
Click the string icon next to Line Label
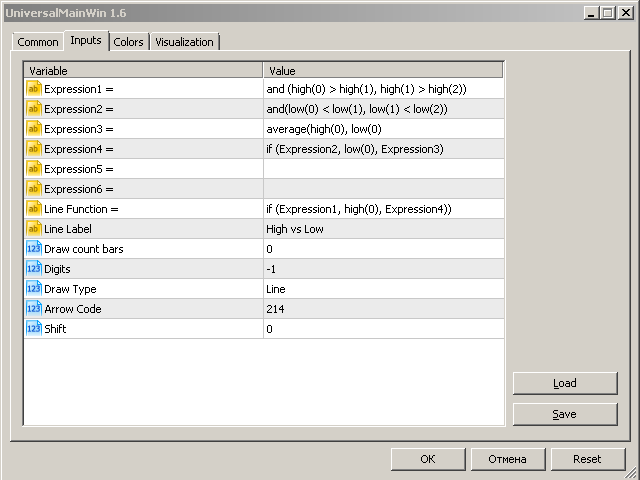[x=33, y=229]
